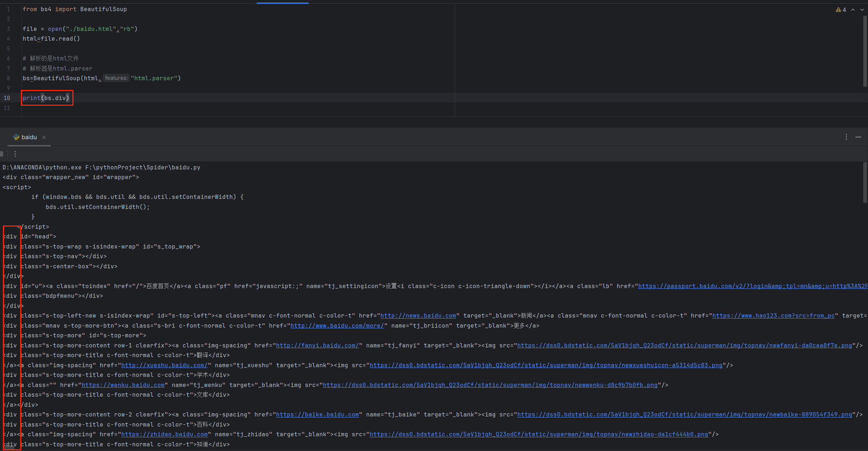The image size is (868, 451).
Task: Click the 文库 title div output line
Action: [116, 395]
